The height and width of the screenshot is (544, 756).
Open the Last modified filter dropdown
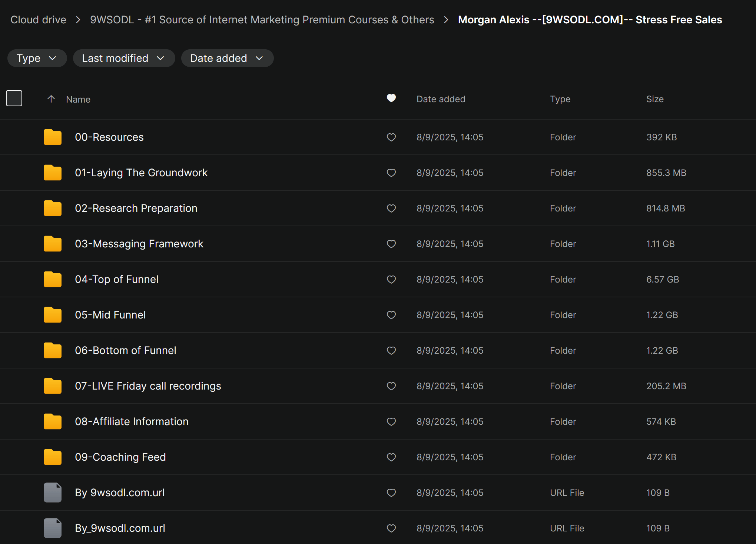pos(123,58)
